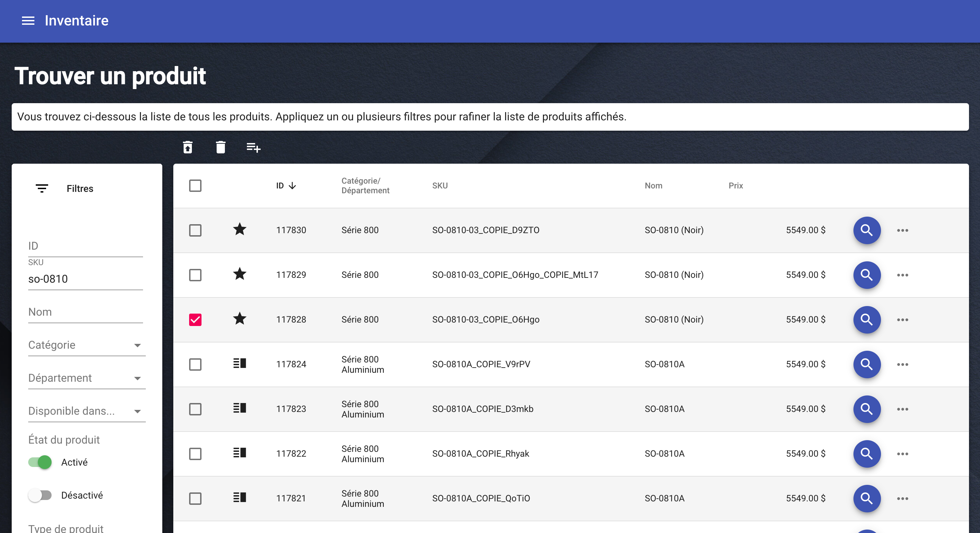The image size is (980, 533).
Task: Click the Filtres panel header
Action: [x=79, y=188]
